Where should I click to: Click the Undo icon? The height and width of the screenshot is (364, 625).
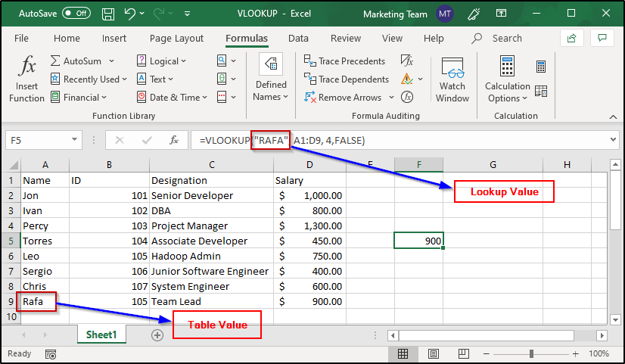tap(130, 14)
